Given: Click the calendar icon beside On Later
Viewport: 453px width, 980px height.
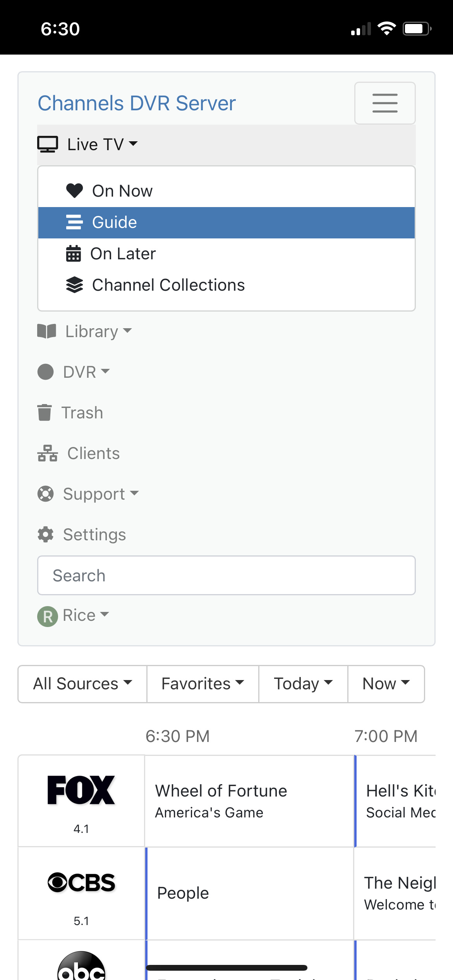Looking at the screenshot, I should 74,254.
